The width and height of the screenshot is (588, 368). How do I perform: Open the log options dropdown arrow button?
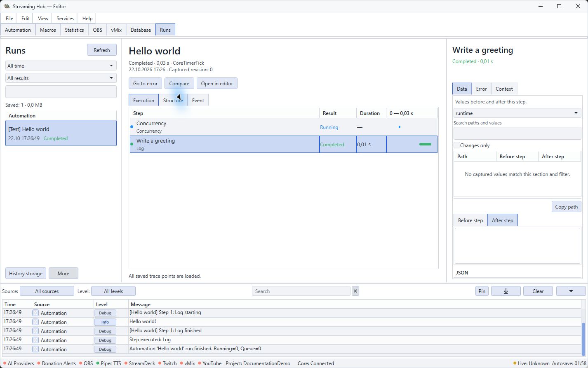(571, 291)
